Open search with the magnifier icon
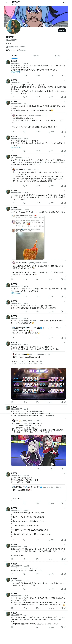The height and width of the screenshot is (644, 72). tap(64, 3)
